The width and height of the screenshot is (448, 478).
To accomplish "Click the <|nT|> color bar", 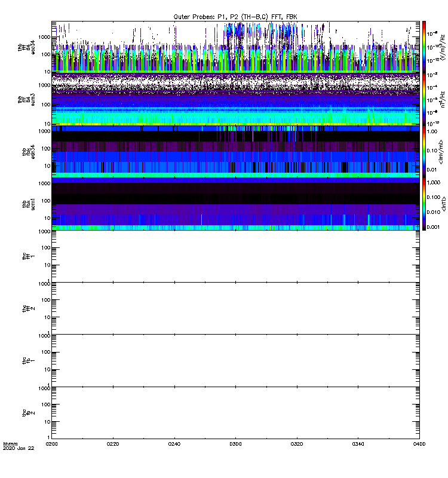I will (424, 203).
